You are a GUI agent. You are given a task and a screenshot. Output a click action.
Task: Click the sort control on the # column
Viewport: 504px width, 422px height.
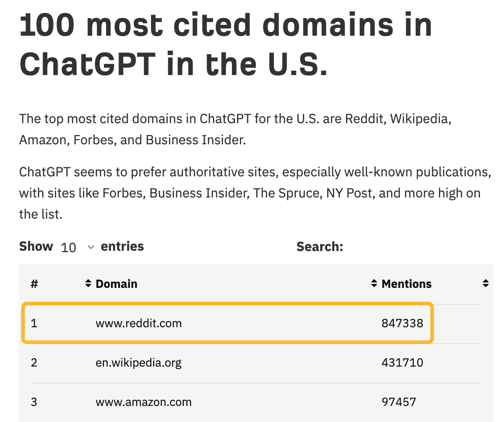tap(35, 284)
